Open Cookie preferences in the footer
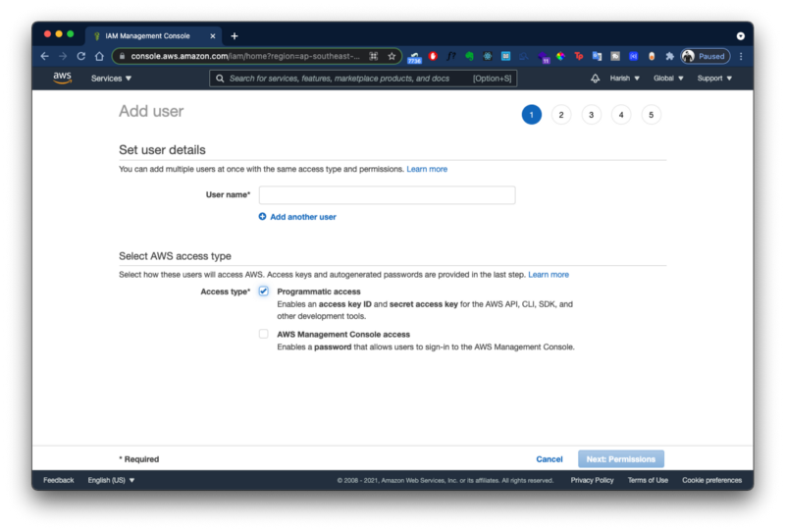The image size is (785, 532). pyautogui.click(x=711, y=480)
